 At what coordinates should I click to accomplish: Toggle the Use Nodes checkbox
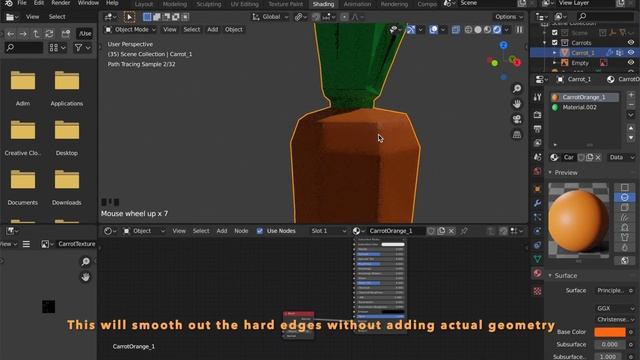(x=260, y=231)
